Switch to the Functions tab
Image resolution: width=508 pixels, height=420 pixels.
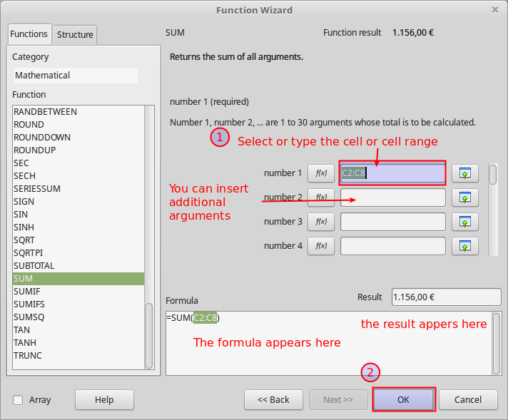(29, 34)
